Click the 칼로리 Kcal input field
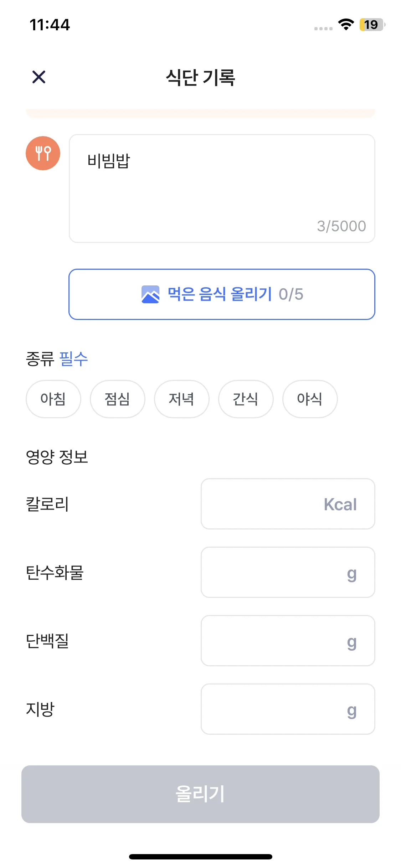Viewport: 401px width, 868px height. [x=288, y=504]
